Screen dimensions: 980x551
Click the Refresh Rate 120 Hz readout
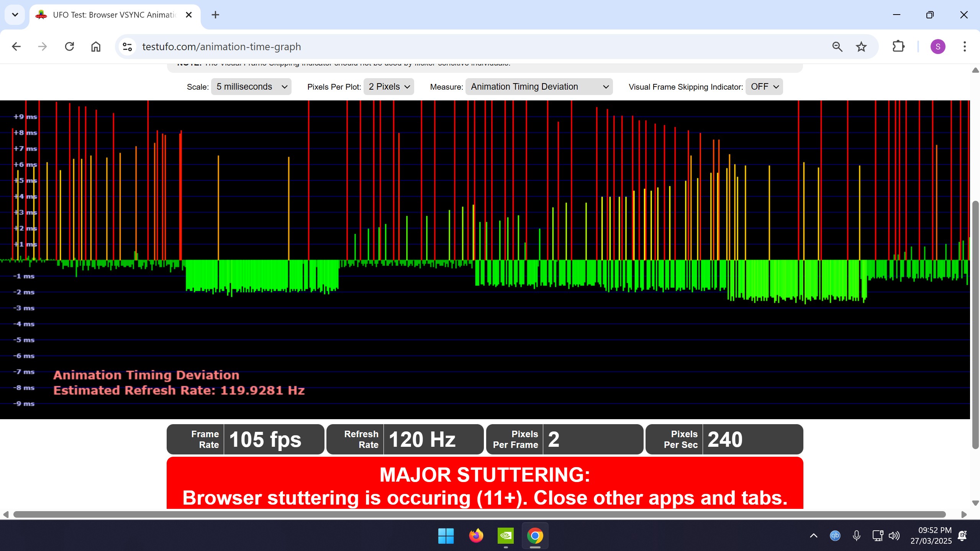click(405, 439)
